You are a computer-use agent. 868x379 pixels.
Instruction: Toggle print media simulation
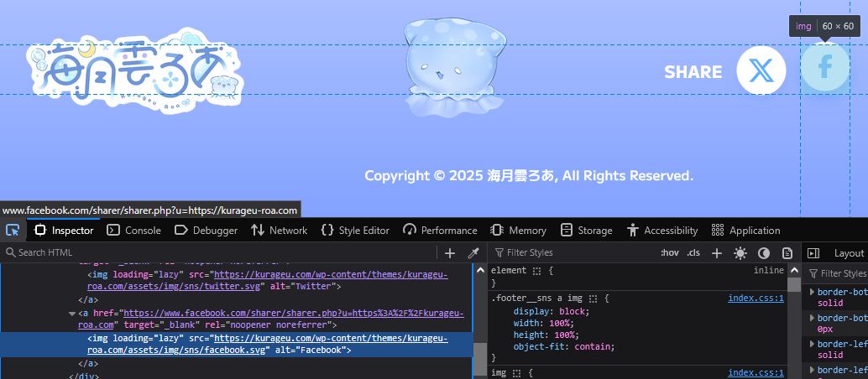click(787, 253)
